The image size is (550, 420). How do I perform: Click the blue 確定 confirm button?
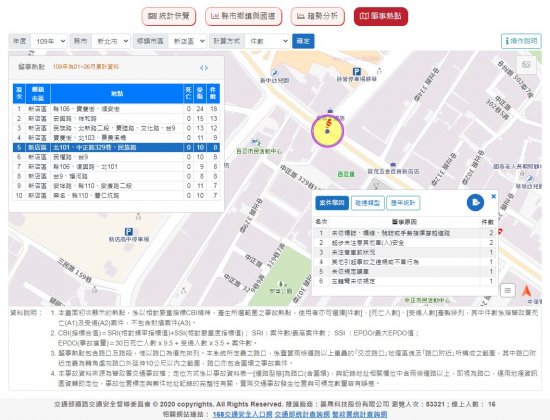click(x=303, y=41)
